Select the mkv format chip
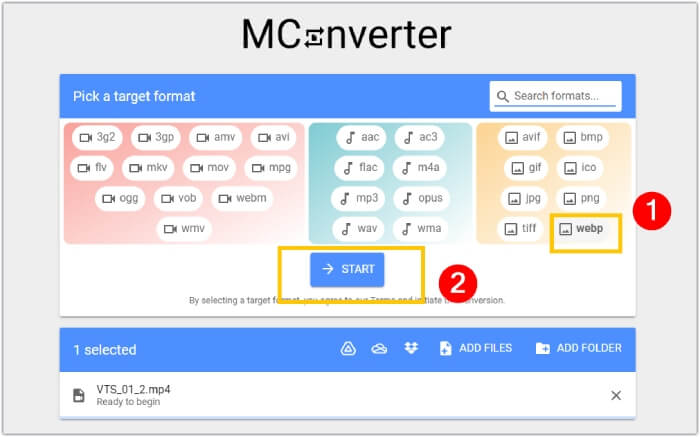 (x=148, y=168)
